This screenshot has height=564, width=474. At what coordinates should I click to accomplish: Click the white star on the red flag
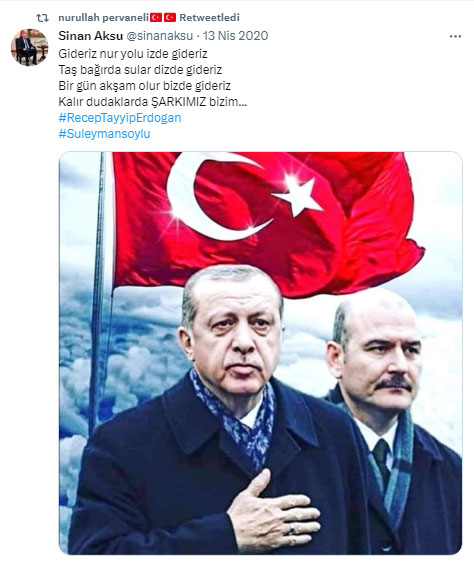tap(298, 194)
